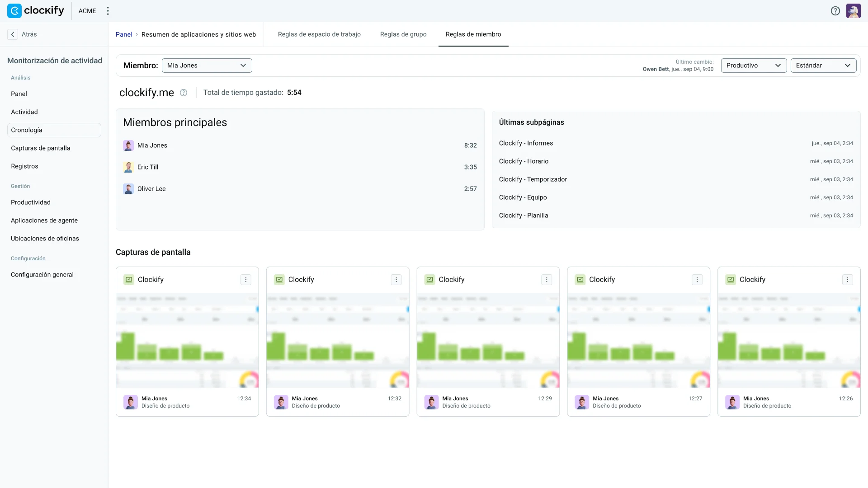Open the screenshot thumbnail taken at 12:26

coord(789,340)
